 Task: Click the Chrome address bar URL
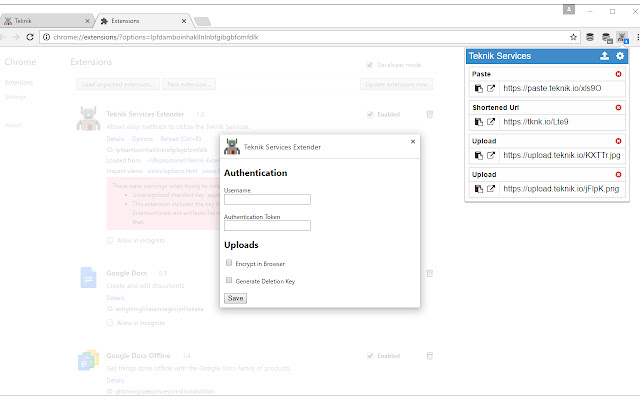pos(156,37)
